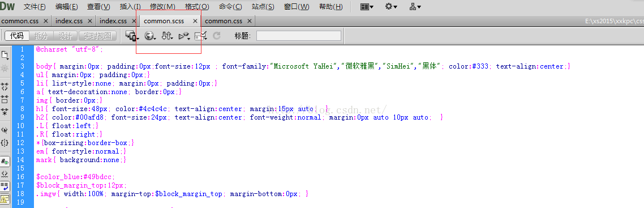
Task: Click the Refresh design view icon
Action: [x=217, y=36]
